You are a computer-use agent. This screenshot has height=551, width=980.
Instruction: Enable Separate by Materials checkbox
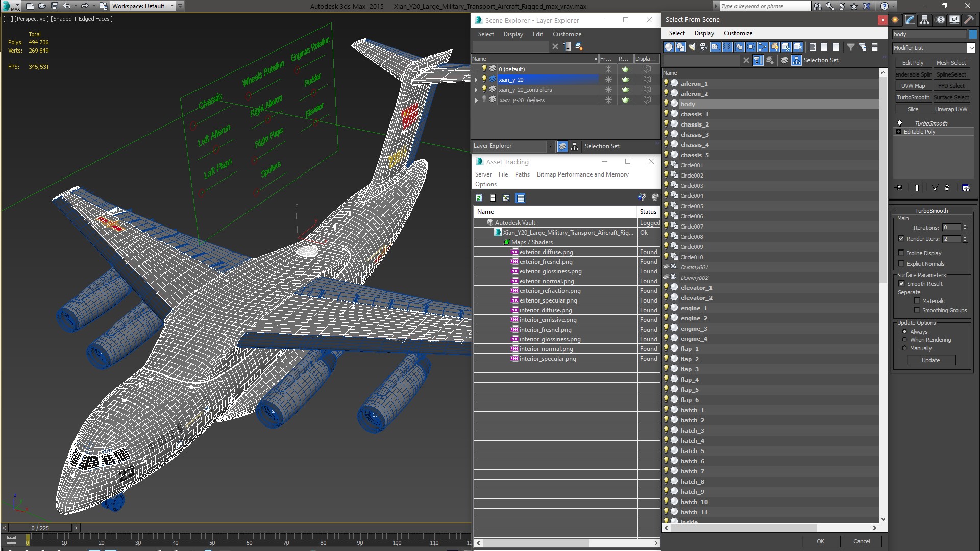click(917, 301)
